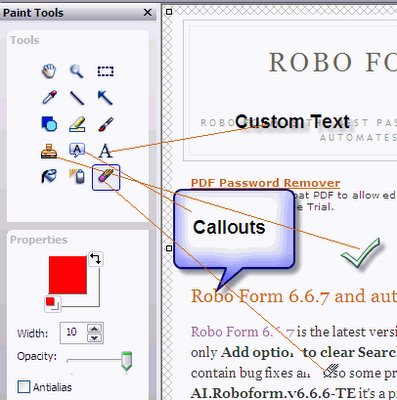
Task: Click the Callouts speech bubble
Action: click(234, 229)
